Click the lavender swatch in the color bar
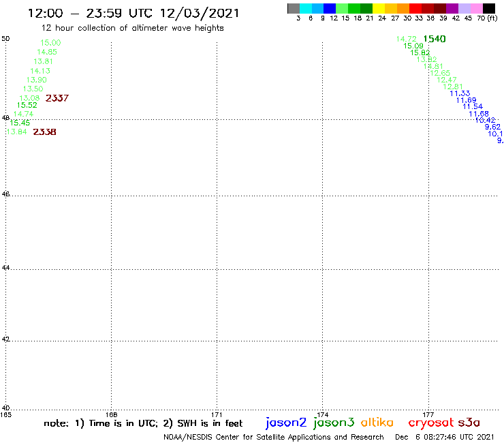504x443 pixels. click(x=464, y=9)
